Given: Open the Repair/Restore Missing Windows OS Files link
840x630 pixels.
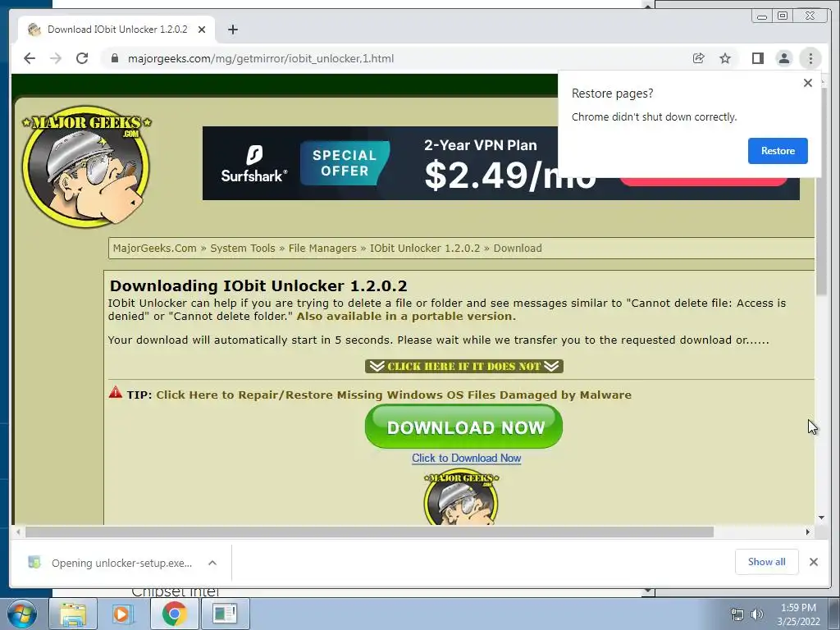Looking at the screenshot, I should click(x=394, y=395).
